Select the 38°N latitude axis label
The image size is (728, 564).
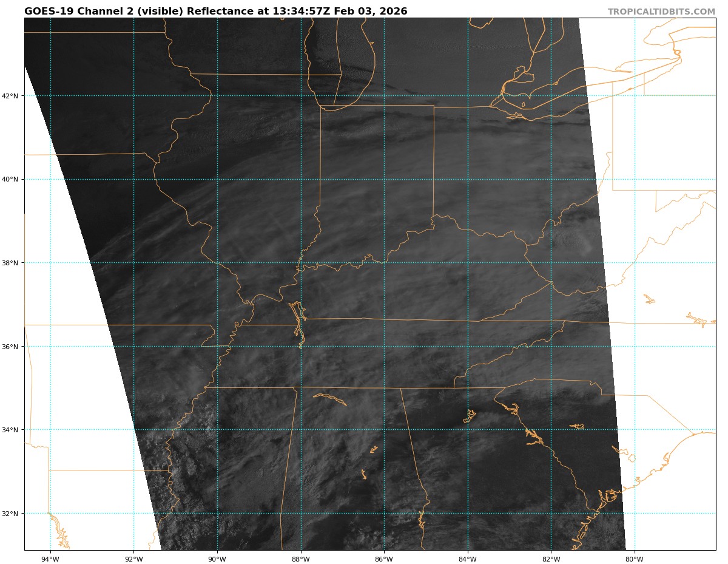(12, 263)
